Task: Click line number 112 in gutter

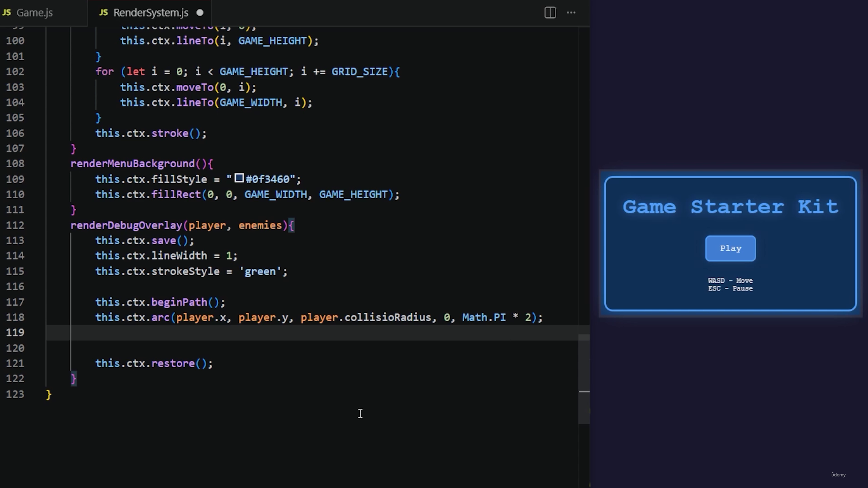Action: tap(15, 225)
